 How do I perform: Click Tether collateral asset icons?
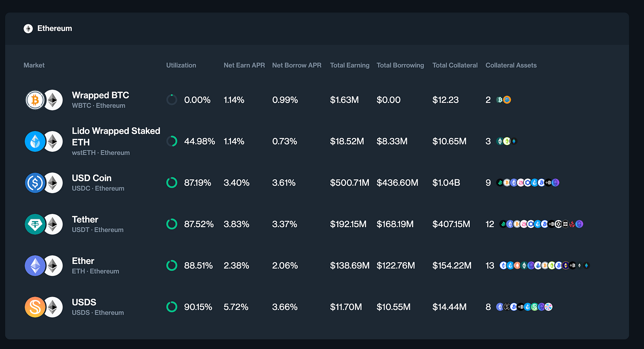click(541, 224)
